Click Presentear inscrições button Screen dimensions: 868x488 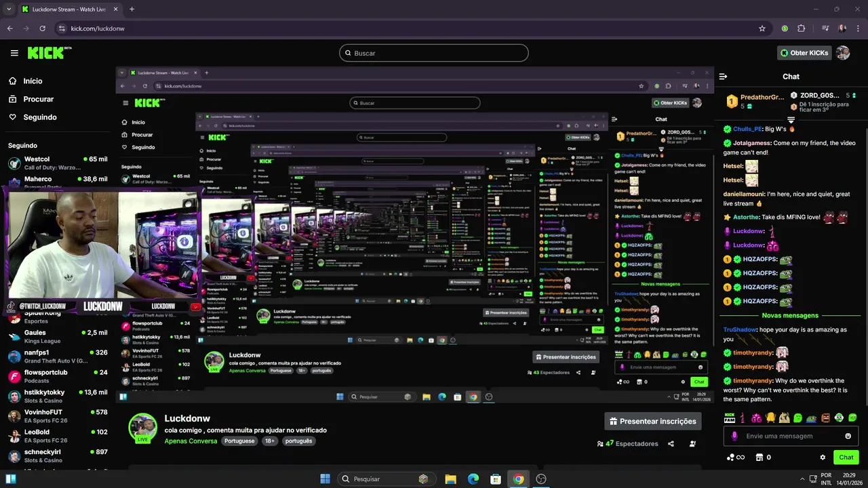click(653, 421)
